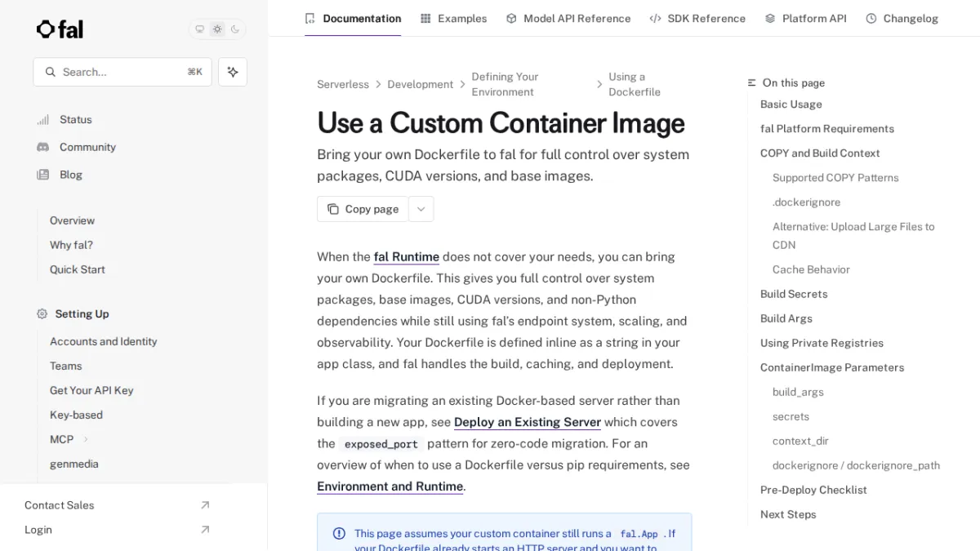Switch to Platform API tab
Viewport: 980px width, 551px height.
click(805, 18)
